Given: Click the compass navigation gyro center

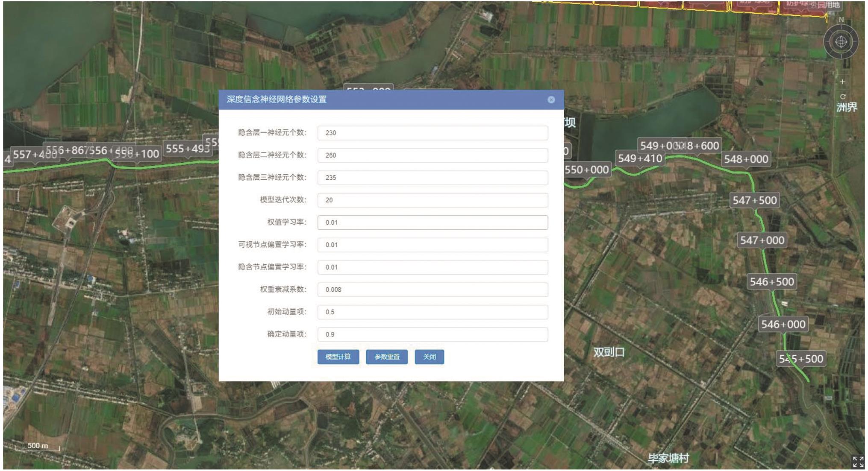Looking at the screenshot, I should (841, 42).
